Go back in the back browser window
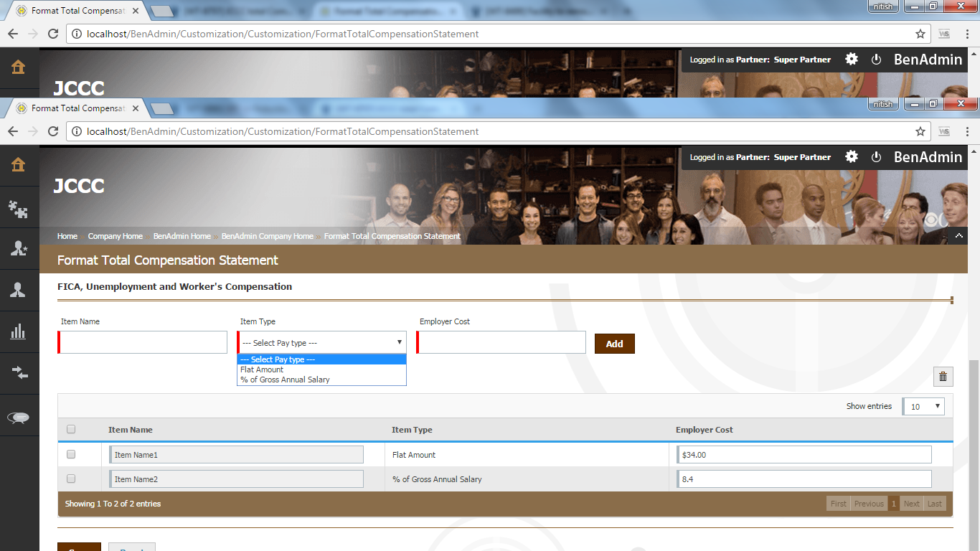This screenshot has width=980, height=551. pyautogui.click(x=13, y=34)
